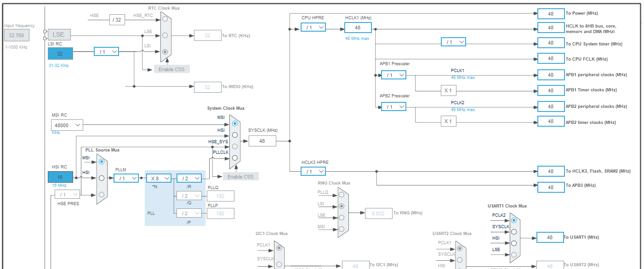Open the APB1 Prescaler dropdown
This screenshot has height=269, width=644.
pyautogui.click(x=393, y=74)
